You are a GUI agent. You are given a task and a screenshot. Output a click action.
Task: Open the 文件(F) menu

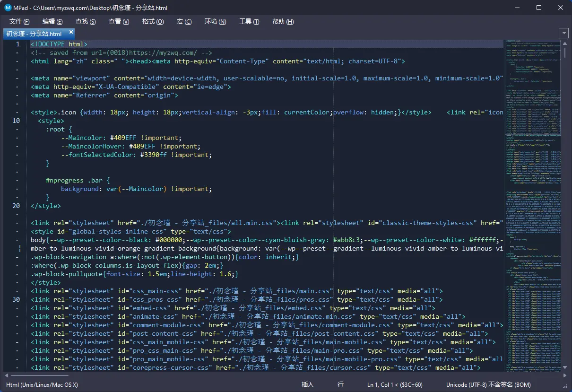[19, 22]
